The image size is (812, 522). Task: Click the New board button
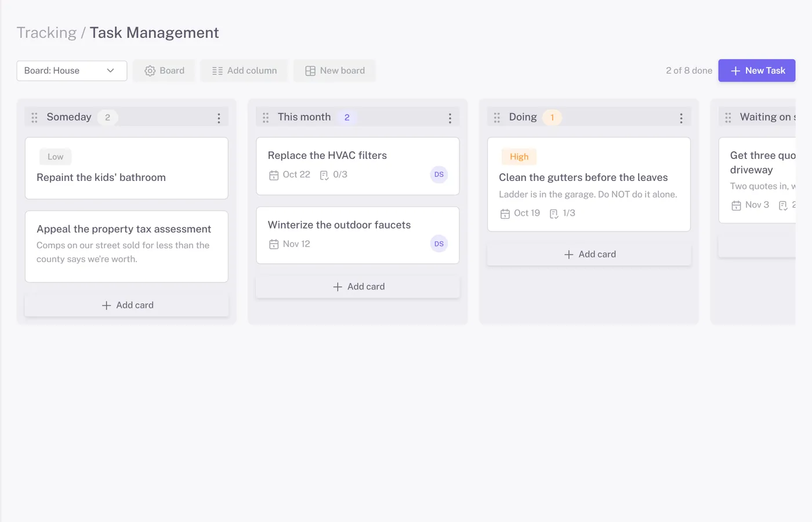335,71
